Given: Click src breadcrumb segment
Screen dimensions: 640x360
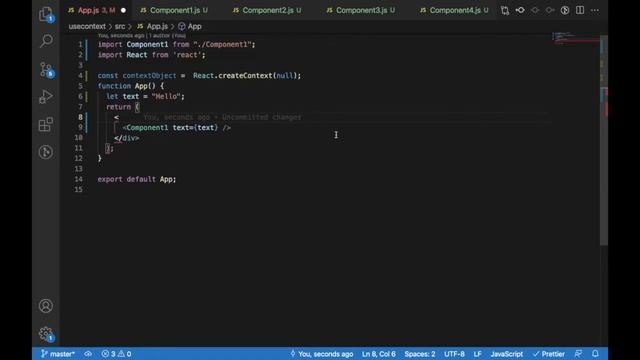Looking at the screenshot, I should [x=120, y=27].
